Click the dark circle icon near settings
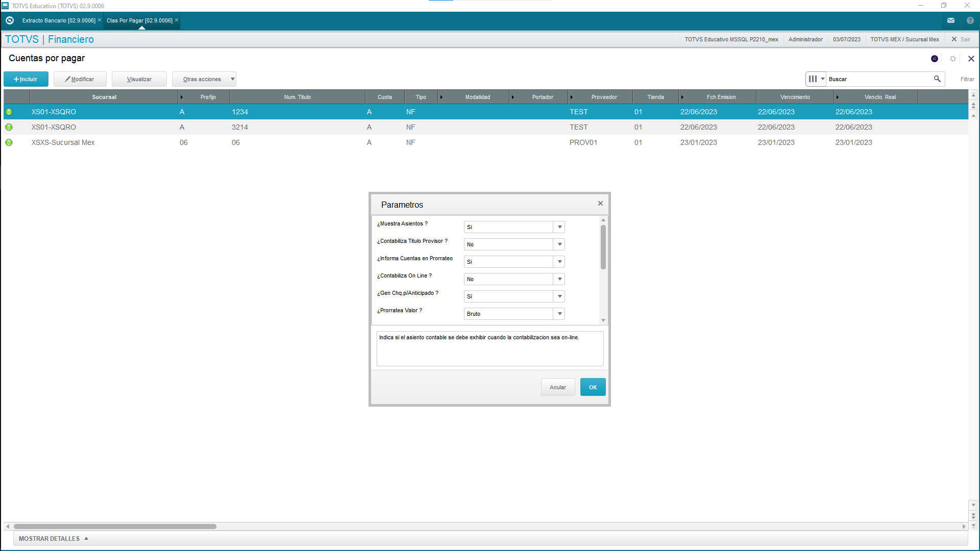Viewport: 980px width, 551px height. 935,59
